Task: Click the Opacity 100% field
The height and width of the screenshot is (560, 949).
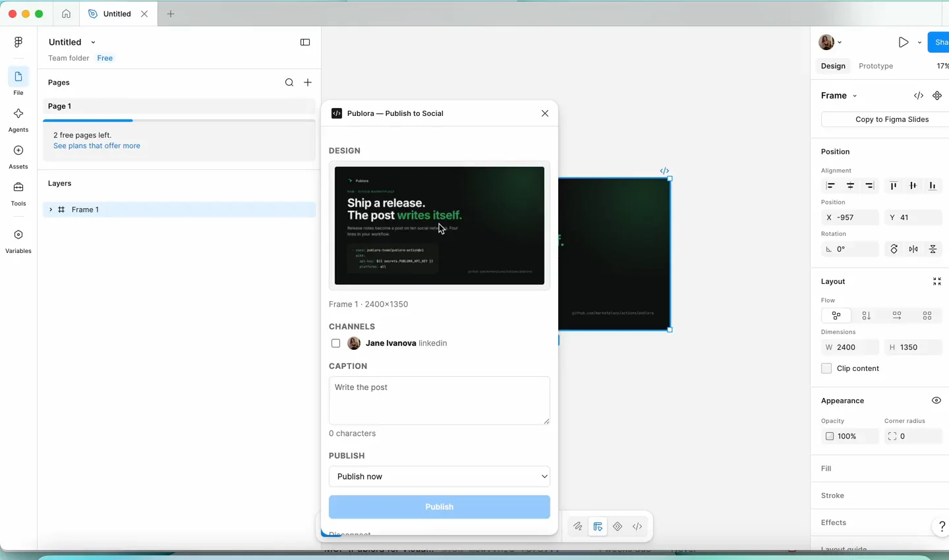Action: pyautogui.click(x=850, y=436)
